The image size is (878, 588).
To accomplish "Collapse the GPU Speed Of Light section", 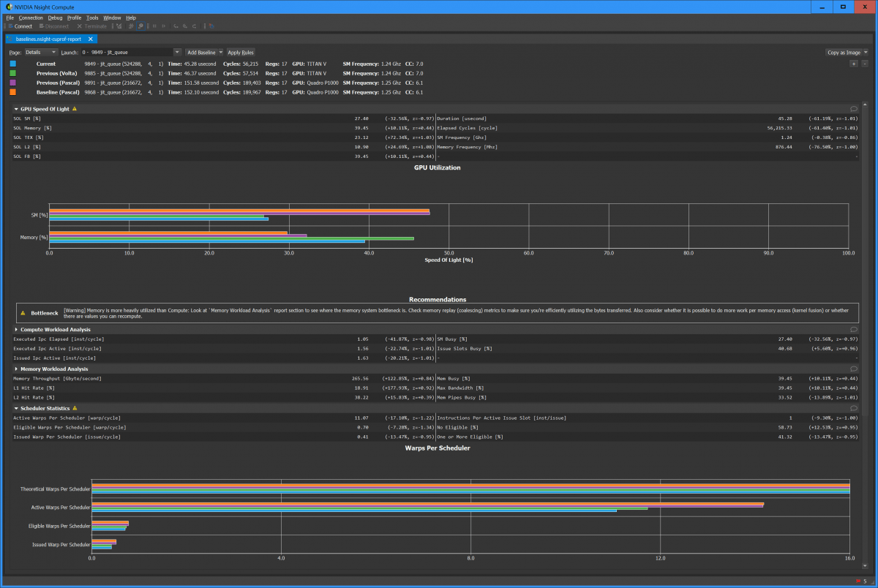I will pyautogui.click(x=16, y=109).
